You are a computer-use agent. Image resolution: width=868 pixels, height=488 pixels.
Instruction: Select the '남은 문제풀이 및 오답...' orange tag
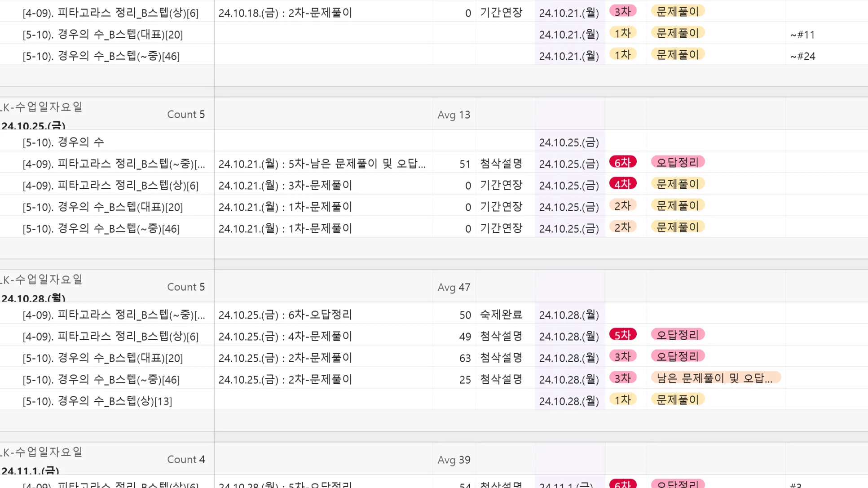[715, 378]
